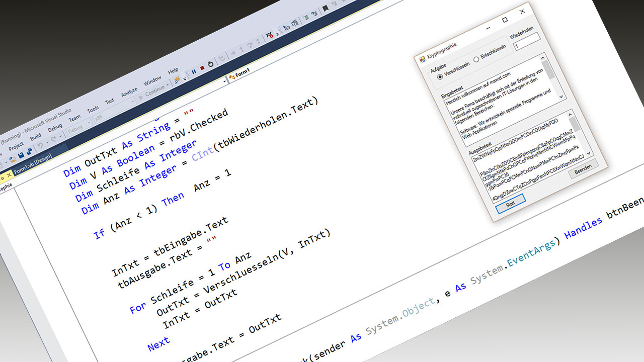
Task: Open the Tools menu
Action: (93, 110)
